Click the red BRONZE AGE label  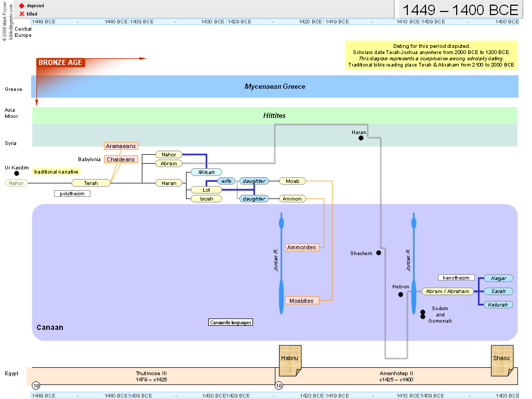click(x=60, y=63)
